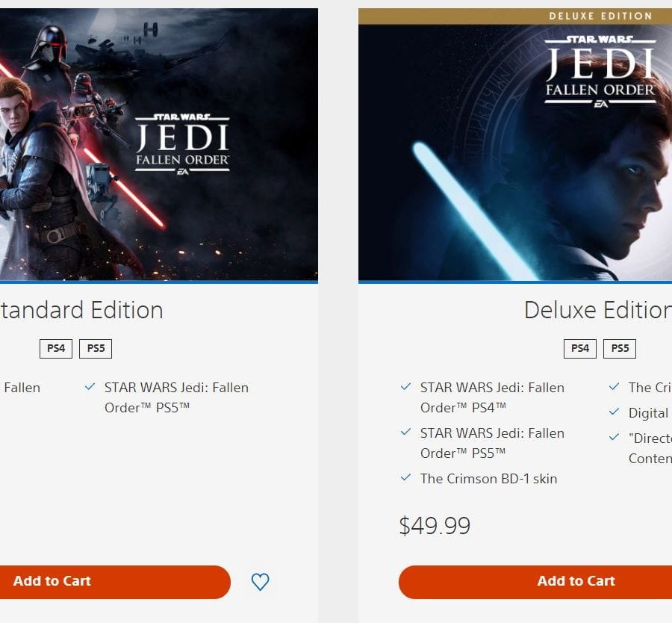Click the Deluxe Edition gold banner
672x623 pixels.
tap(515, 16)
